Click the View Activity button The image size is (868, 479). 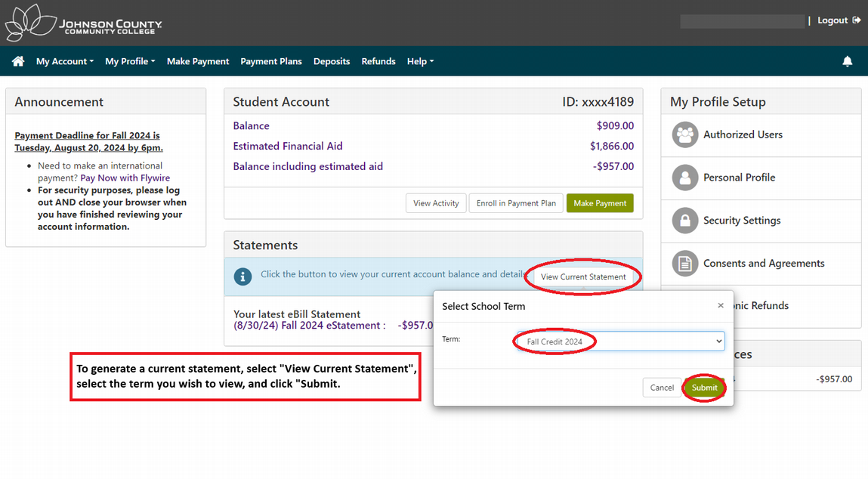click(436, 202)
